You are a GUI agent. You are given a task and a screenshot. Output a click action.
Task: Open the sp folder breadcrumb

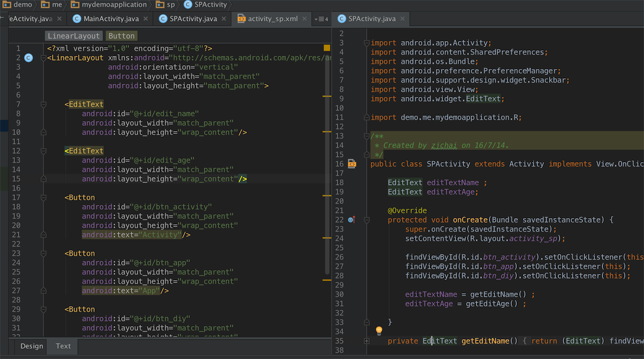point(166,4)
